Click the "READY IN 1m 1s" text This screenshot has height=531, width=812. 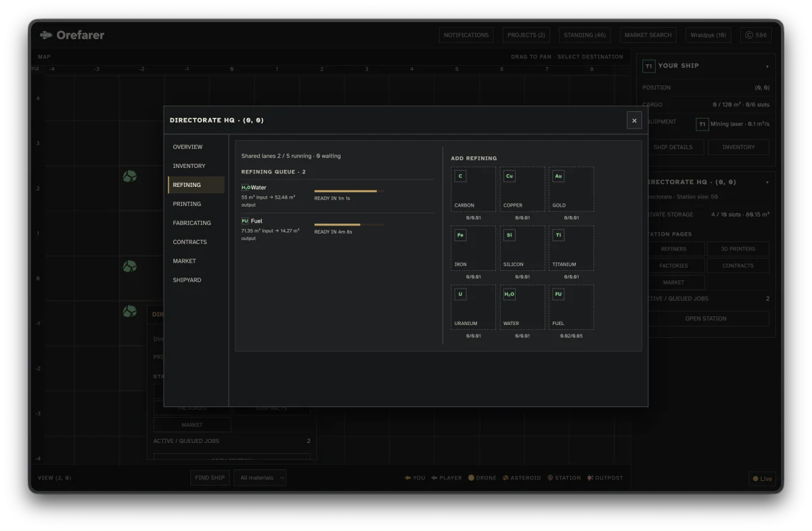point(332,198)
